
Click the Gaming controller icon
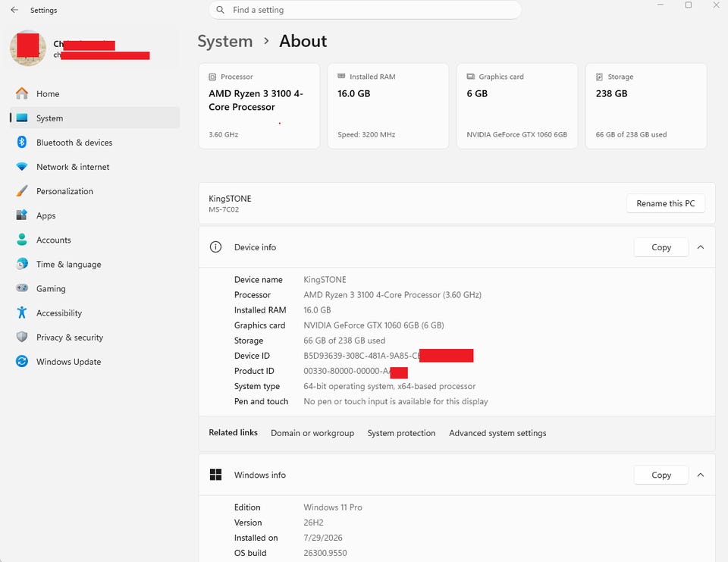[22, 288]
